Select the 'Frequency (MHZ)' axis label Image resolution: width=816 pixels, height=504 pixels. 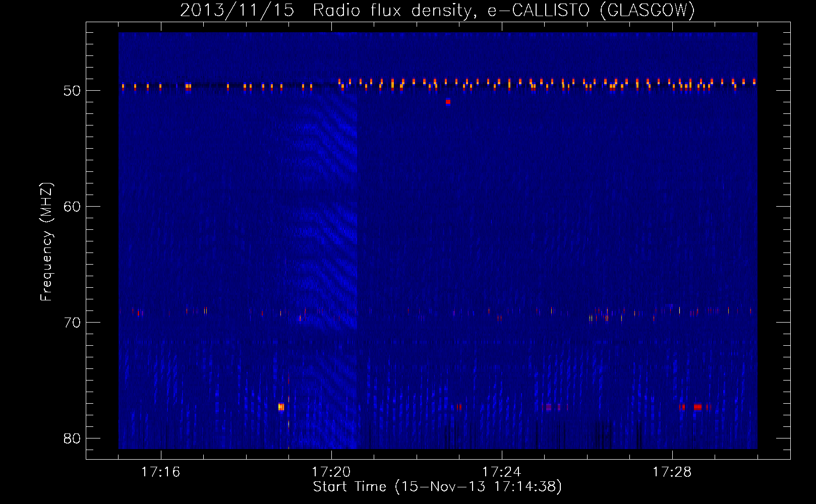46,242
